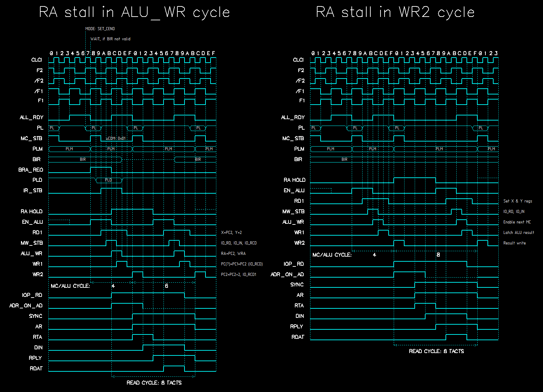Click ALU_WR signal label in ALU_WR diagram
The width and height of the screenshot is (543, 392).
31,254
